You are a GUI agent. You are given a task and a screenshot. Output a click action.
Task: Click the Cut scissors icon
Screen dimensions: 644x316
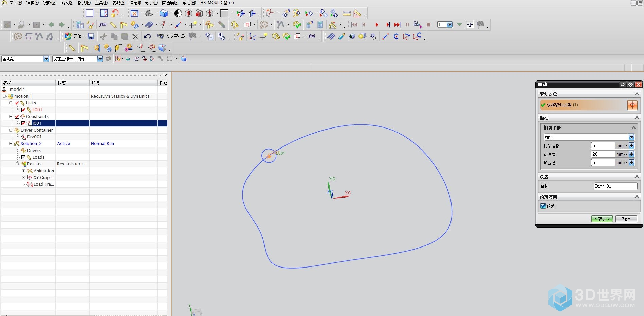(104, 36)
